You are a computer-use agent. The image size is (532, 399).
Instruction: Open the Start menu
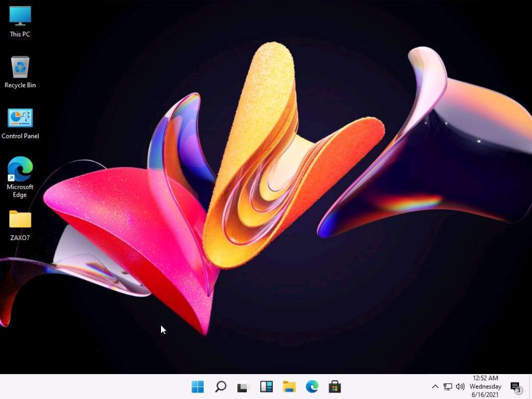198,387
